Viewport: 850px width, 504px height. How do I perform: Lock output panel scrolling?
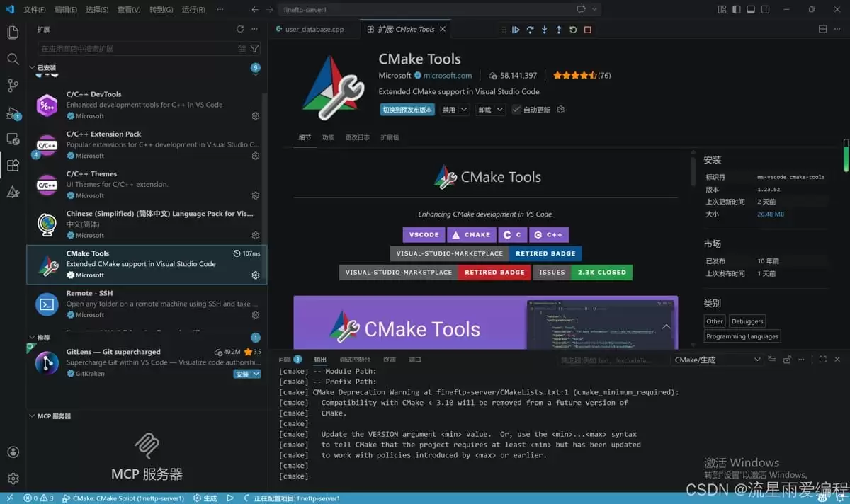(x=787, y=360)
